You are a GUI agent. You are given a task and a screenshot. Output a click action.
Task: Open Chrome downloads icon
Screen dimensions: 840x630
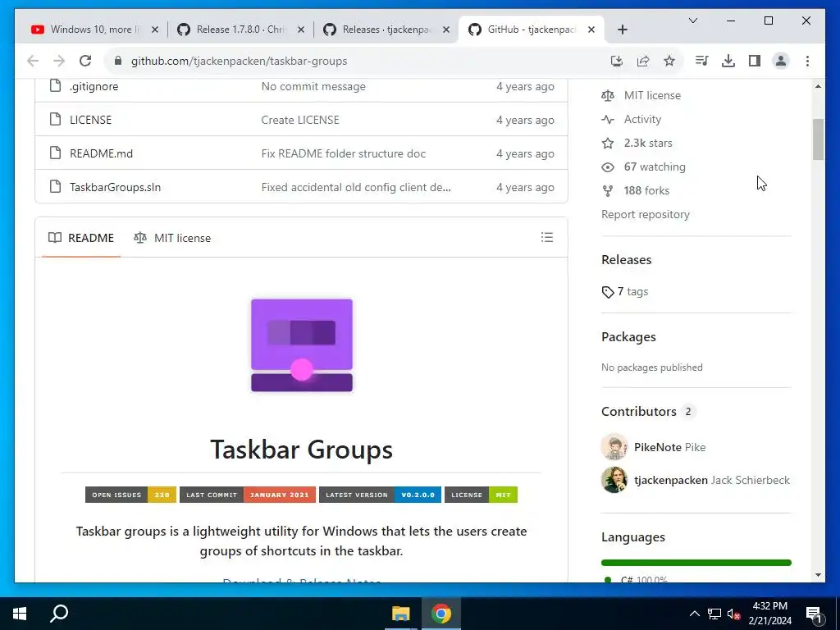728,61
